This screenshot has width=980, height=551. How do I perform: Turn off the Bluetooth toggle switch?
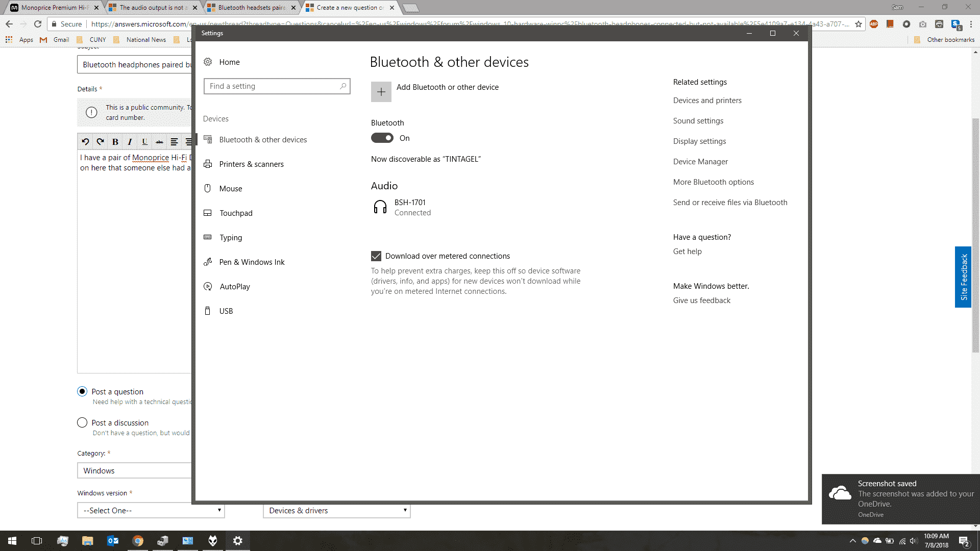[x=382, y=138]
